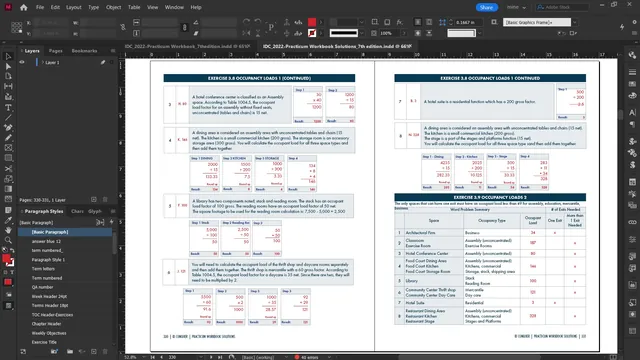
Task: Select the Zoom magnifier tool
Action: (x=8, y=240)
